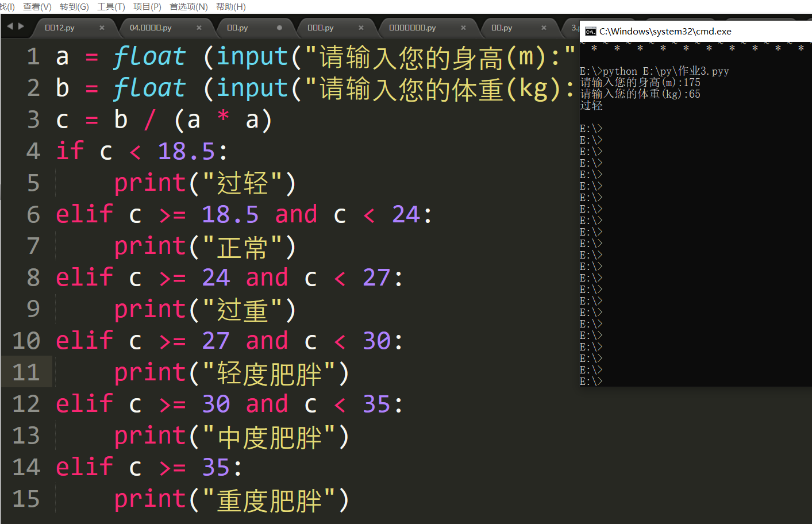Image resolution: width=812 pixels, height=524 pixels.
Task: Close the tab starting with 04.
Action: (199, 28)
